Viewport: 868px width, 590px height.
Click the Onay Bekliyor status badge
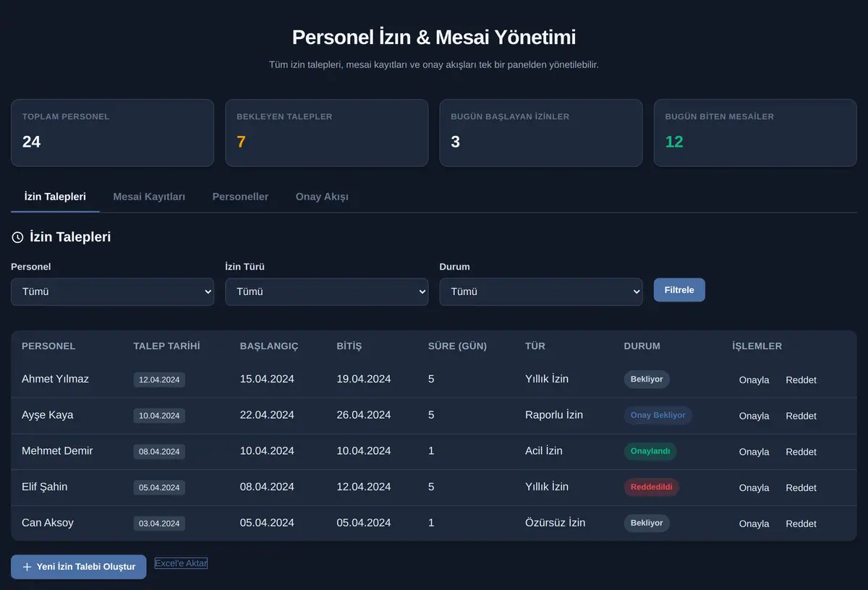point(658,416)
